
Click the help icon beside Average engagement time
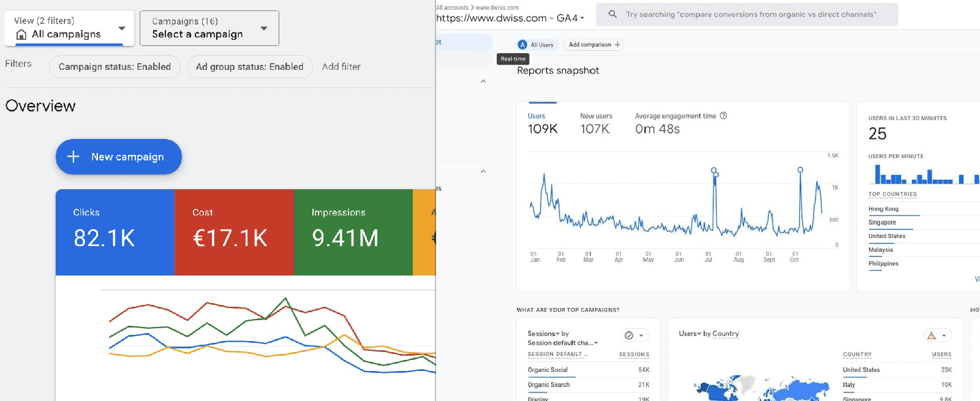click(x=723, y=116)
